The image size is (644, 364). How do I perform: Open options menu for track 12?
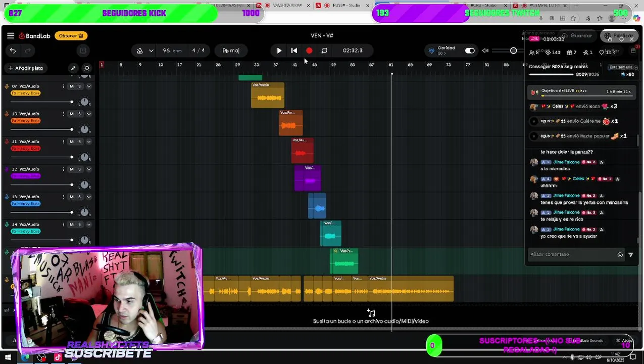63,169
